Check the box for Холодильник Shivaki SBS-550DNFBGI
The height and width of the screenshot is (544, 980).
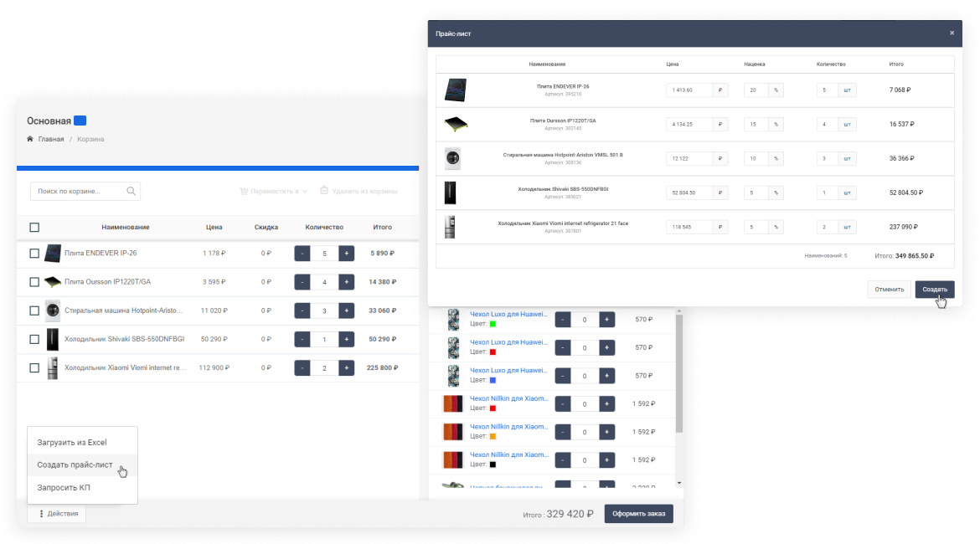point(34,339)
